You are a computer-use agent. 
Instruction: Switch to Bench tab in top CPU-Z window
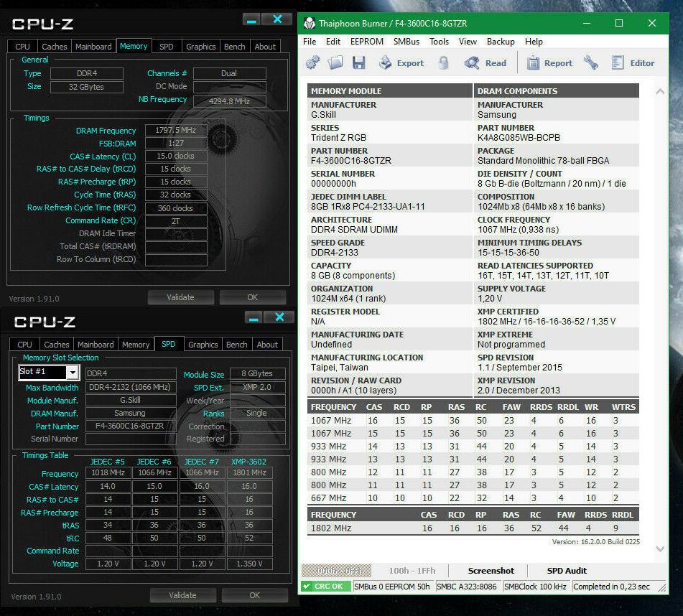[x=234, y=47]
